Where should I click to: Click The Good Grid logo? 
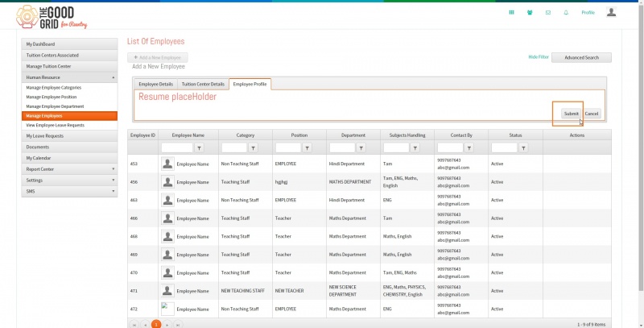52,17
